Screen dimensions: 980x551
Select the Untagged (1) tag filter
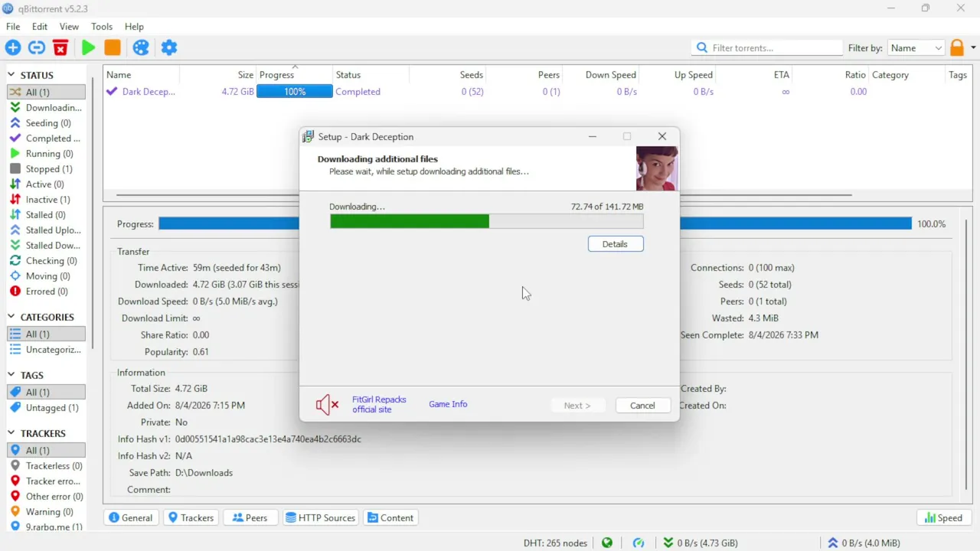pos(46,407)
